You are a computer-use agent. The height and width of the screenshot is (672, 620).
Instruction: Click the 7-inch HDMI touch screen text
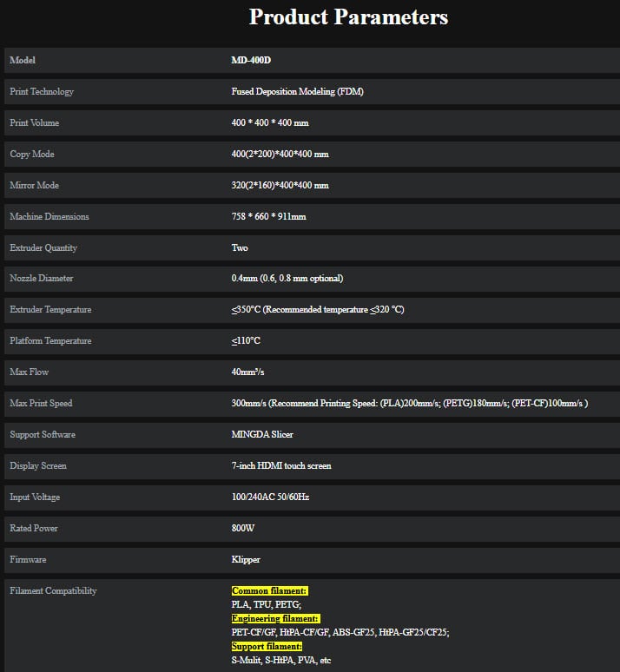(281, 466)
